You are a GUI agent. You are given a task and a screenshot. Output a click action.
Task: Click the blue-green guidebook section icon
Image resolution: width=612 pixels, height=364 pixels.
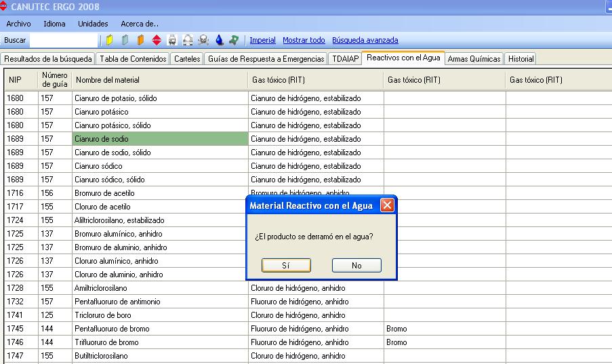pyautogui.click(x=125, y=40)
